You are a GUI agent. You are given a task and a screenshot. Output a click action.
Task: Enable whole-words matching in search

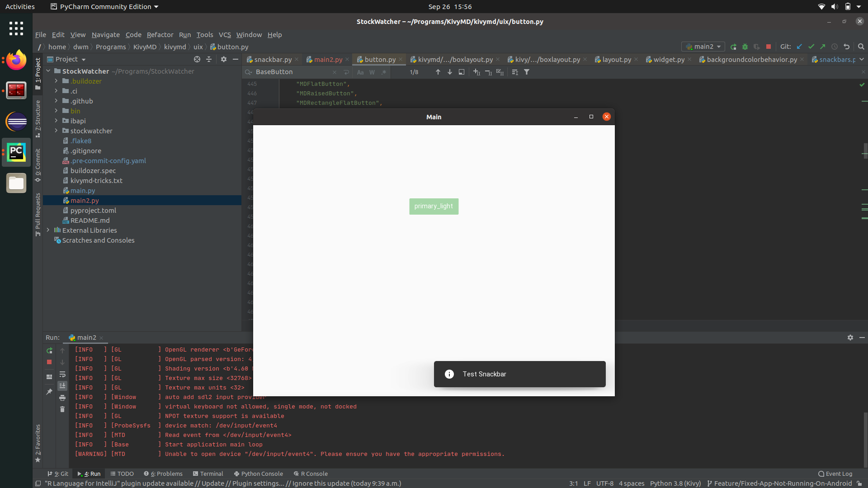pyautogui.click(x=372, y=72)
